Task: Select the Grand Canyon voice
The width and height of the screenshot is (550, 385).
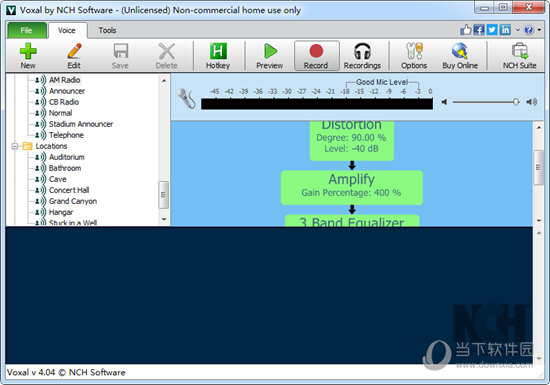Action: (73, 201)
